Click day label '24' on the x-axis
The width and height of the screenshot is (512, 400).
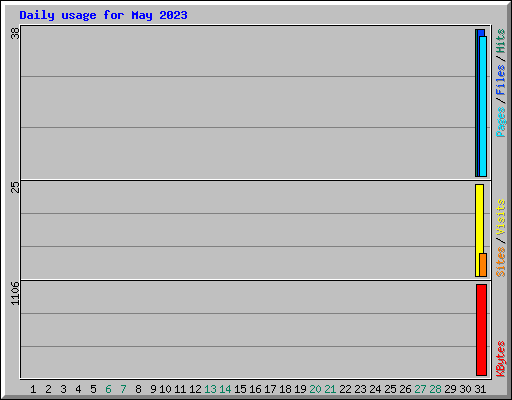(375, 389)
